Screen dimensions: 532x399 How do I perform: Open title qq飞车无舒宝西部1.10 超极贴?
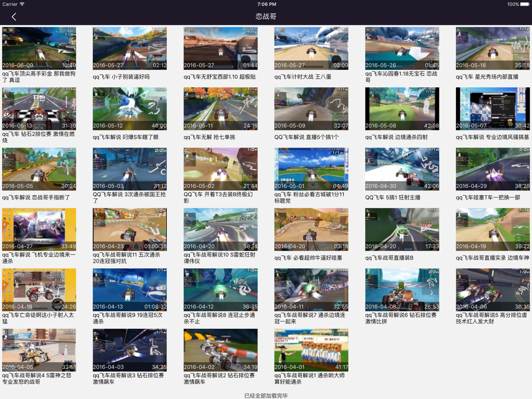[220, 77]
